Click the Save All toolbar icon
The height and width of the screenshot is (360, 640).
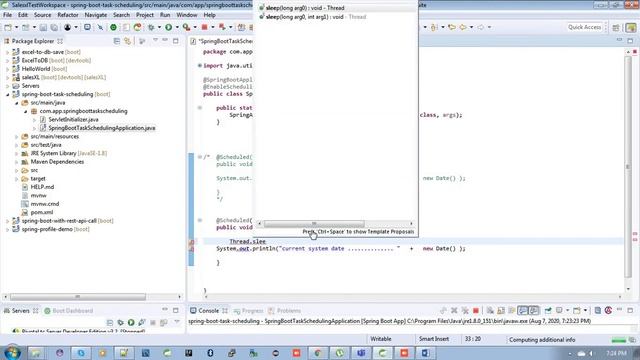(54, 27)
